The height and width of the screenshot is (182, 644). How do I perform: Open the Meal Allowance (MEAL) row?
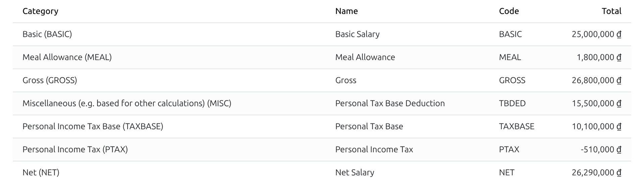[322, 57]
